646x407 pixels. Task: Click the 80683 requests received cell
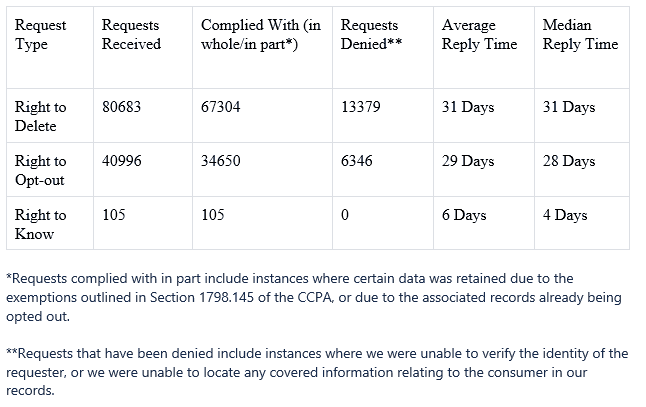pos(121,107)
